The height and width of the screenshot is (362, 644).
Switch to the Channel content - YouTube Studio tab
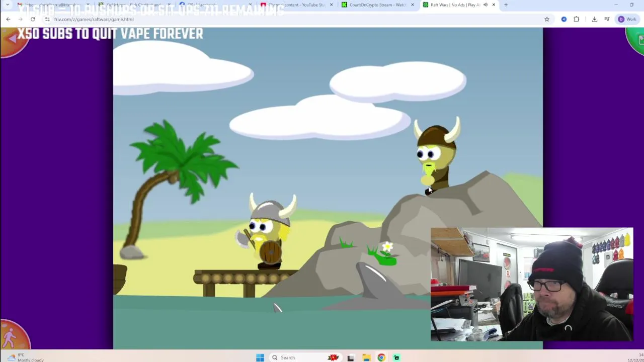(x=297, y=5)
